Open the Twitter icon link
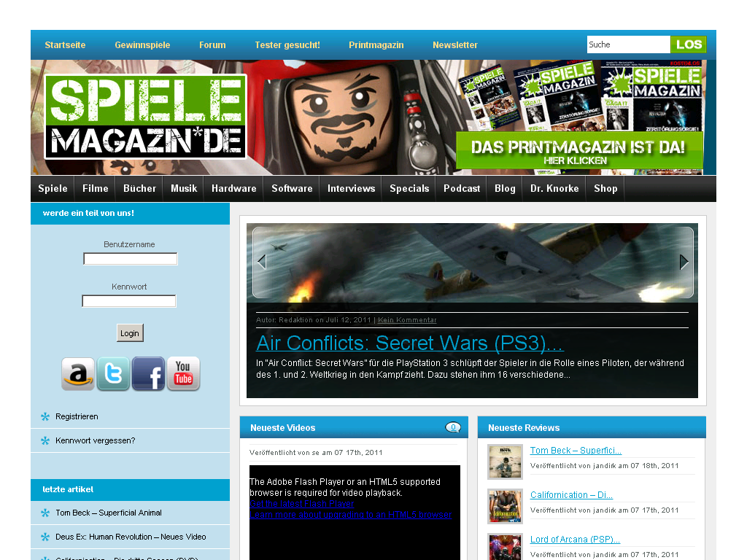This screenshot has height=560, width=747. (x=113, y=374)
